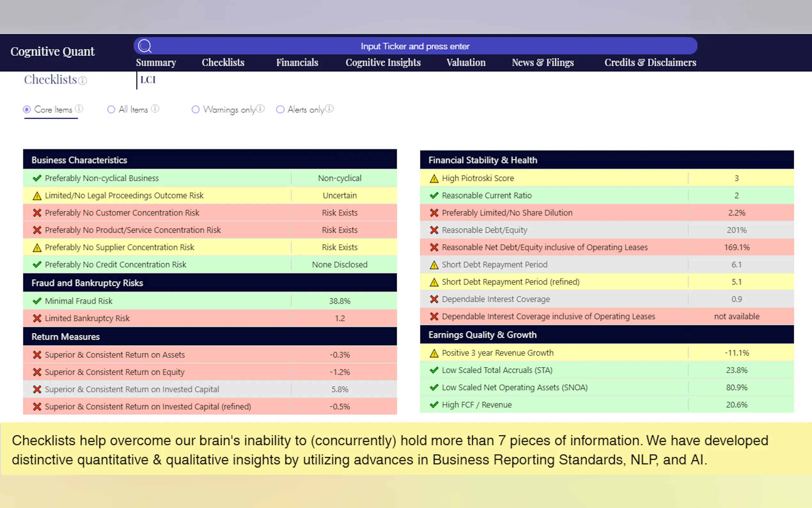Open News & Filings section
Image resolution: width=812 pixels, height=508 pixels.
point(543,62)
